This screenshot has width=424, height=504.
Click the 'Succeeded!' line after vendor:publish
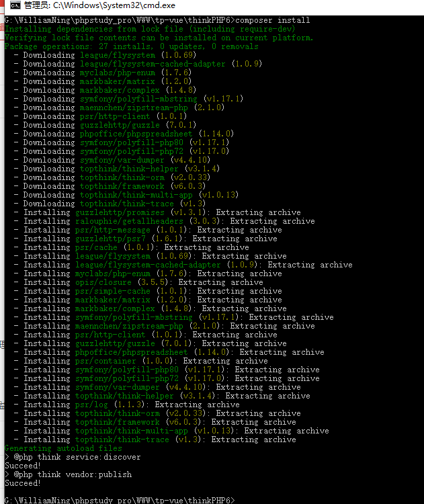(22, 482)
